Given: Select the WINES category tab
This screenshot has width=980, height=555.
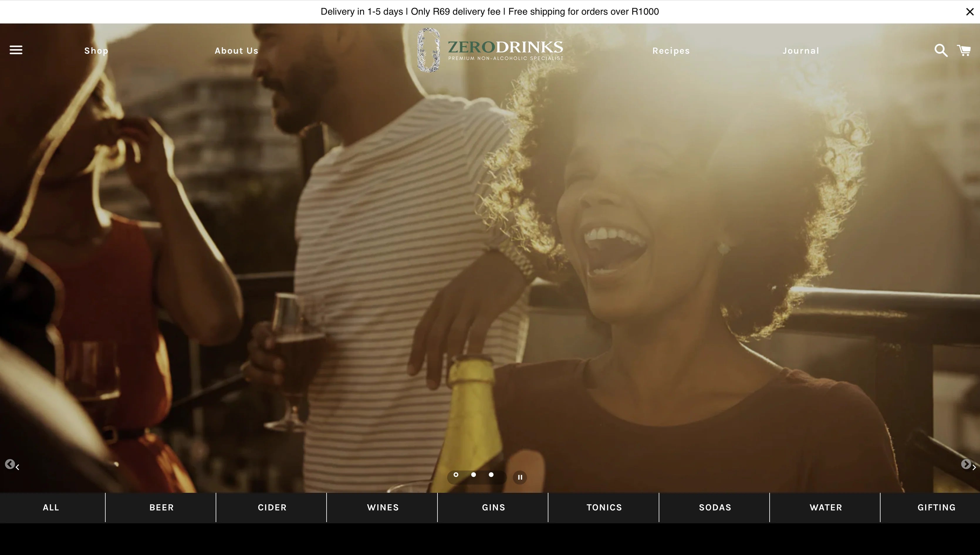Looking at the screenshot, I should [x=383, y=508].
